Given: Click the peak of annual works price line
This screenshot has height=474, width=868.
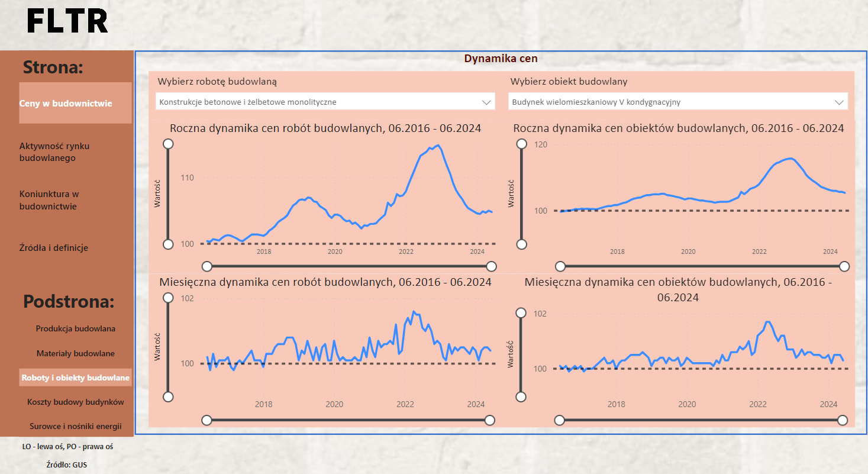Looking at the screenshot, I should (x=437, y=145).
